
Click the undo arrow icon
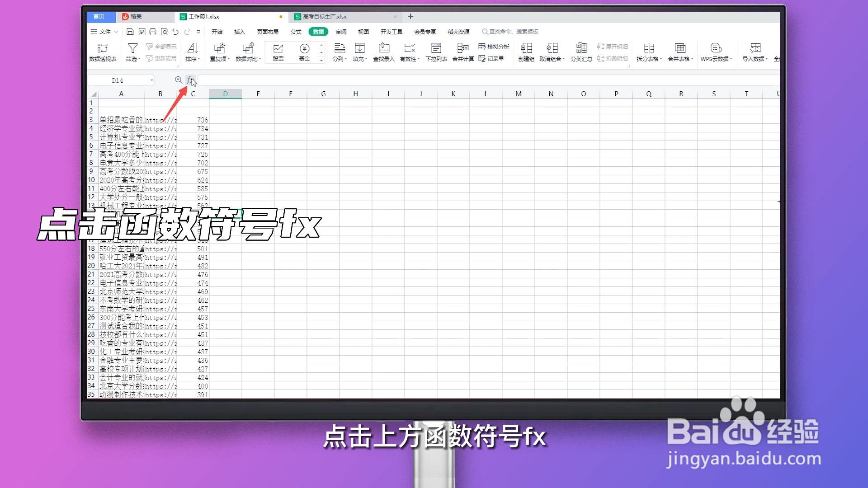[175, 32]
